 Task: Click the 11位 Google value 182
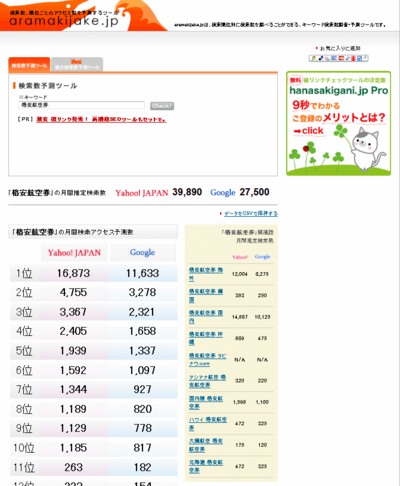tap(143, 467)
